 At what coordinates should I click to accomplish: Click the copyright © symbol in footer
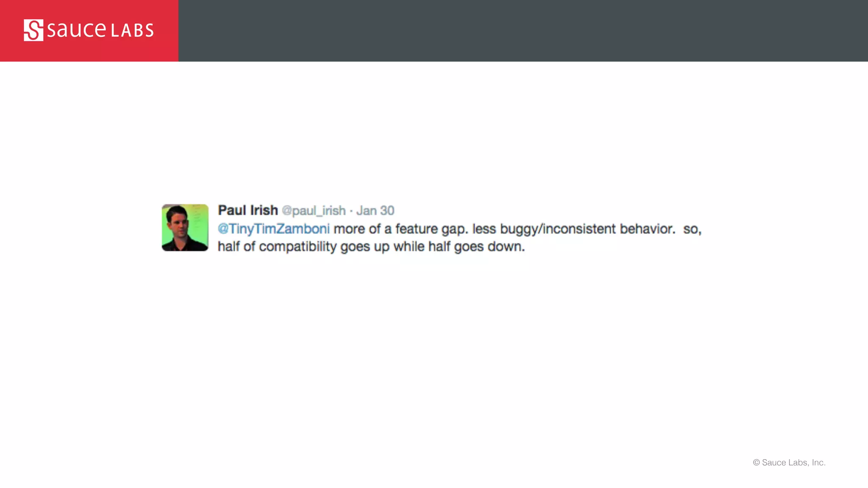(x=756, y=463)
